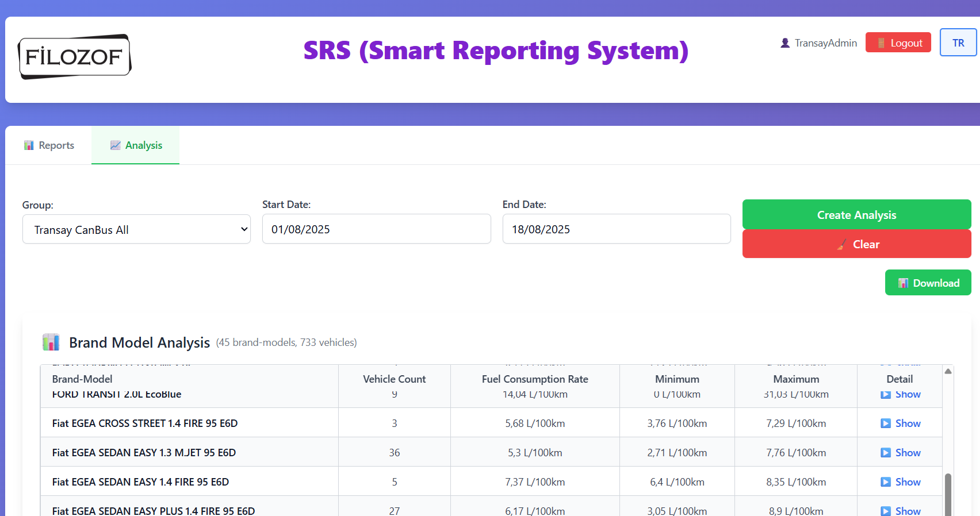Click the 8,35 L/100km maximum value

796,482
